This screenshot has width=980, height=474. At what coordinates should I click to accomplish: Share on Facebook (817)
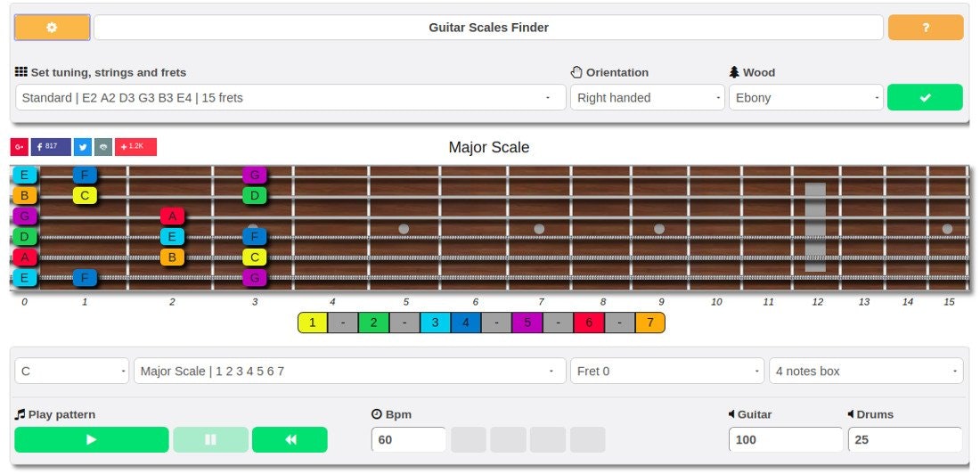(52, 147)
